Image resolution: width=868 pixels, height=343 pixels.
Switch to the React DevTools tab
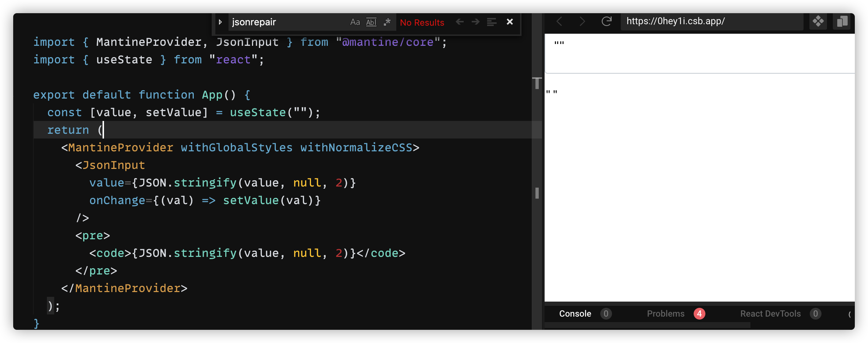tap(770, 313)
